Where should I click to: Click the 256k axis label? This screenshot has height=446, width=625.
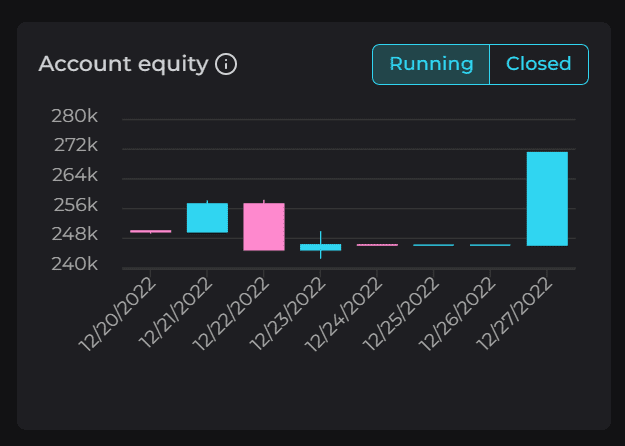76,205
